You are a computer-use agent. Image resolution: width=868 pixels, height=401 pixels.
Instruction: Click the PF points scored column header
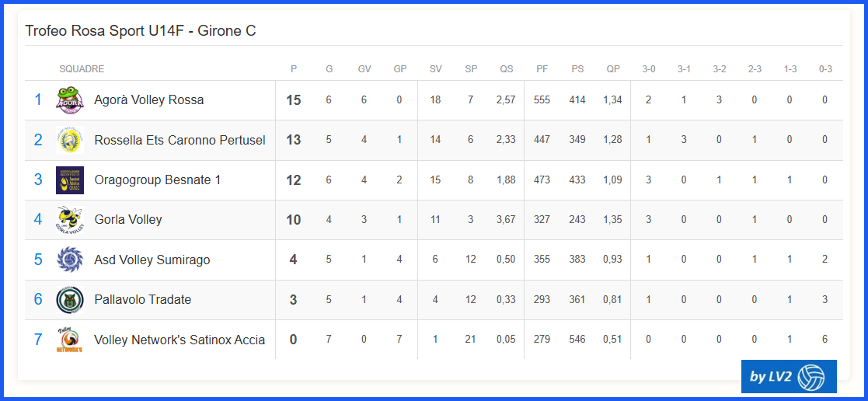tap(542, 69)
